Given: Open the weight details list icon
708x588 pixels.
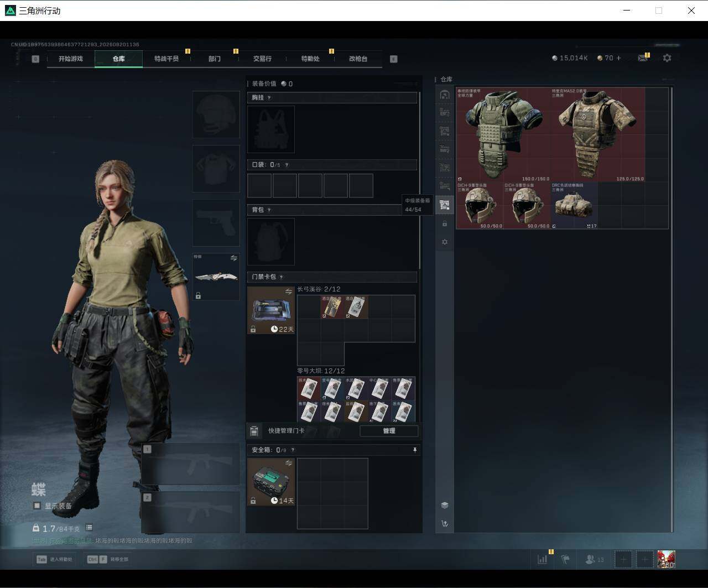Looking at the screenshot, I should (89, 528).
